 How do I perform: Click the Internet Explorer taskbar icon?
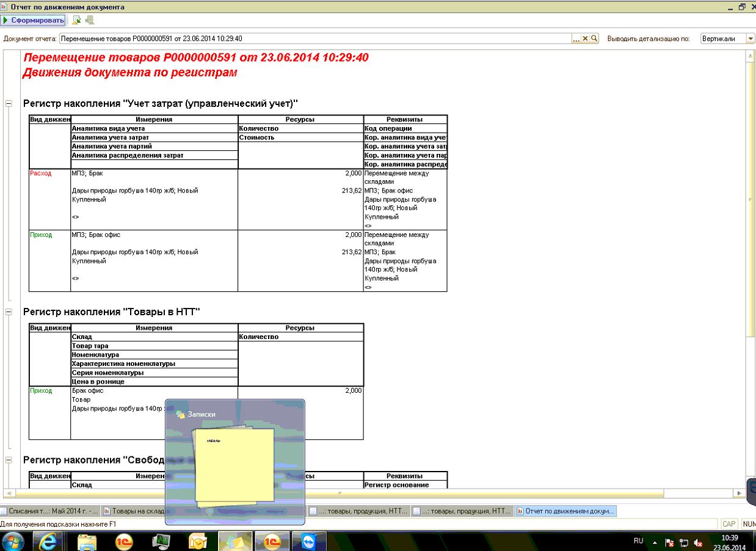coord(51,539)
